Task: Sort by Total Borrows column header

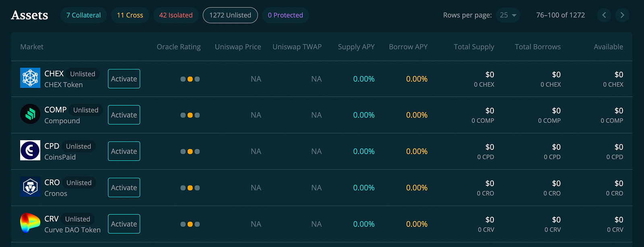Action: click(x=537, y=47)
